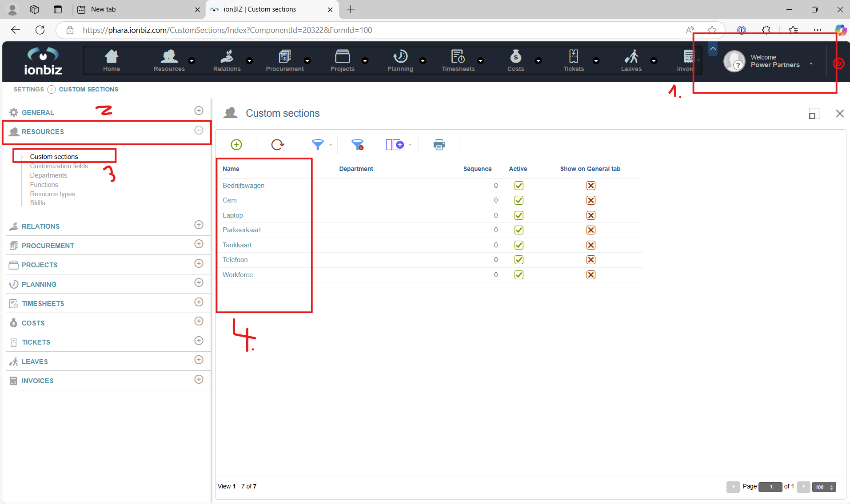The width and height of the screenshot is (850, 504).
Task: Go to Home in top navigation
Action: pos(112,60)
